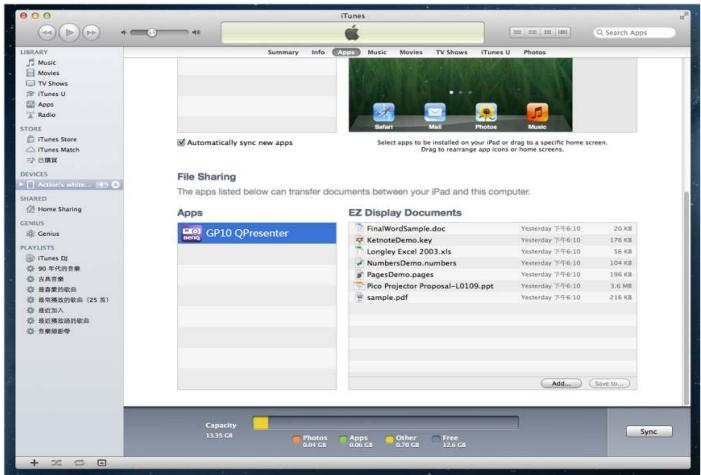Switch to list view button
701x475 pixels.
point(517,32)
